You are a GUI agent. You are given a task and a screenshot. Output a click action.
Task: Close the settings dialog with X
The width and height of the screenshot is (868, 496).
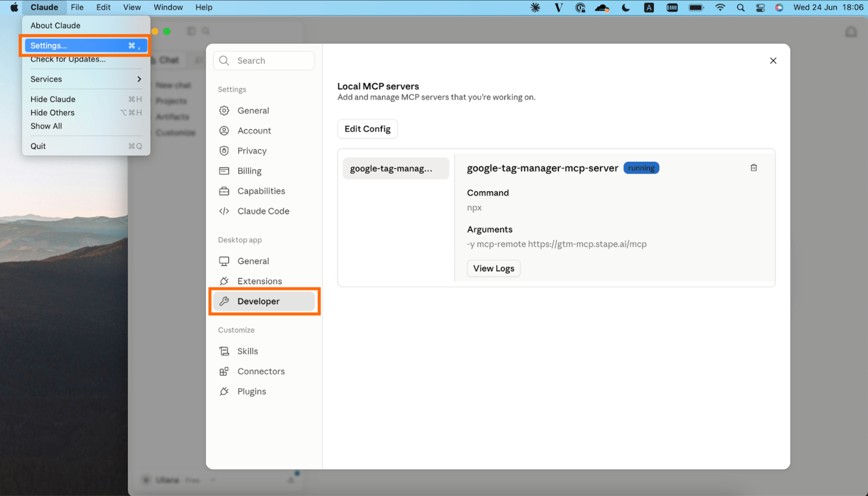coord(773,61)
